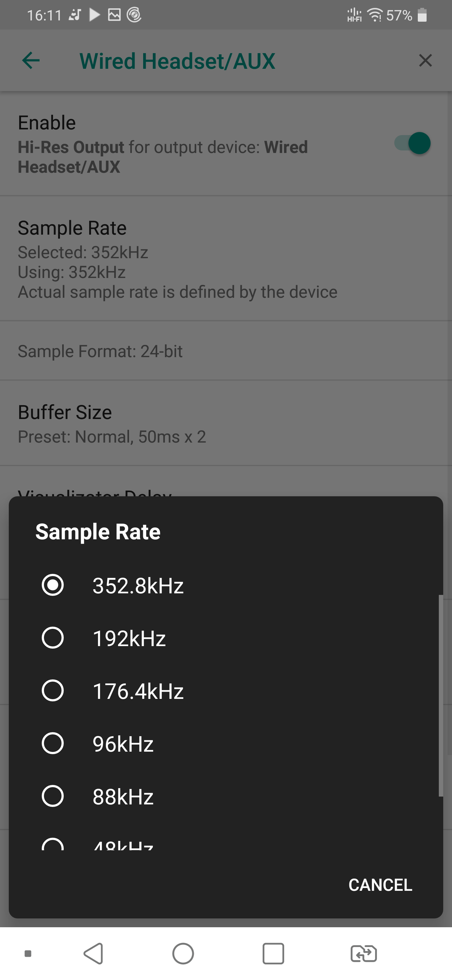
Task: Tap the music note notification icon
Action: click(x=75, y=15)
